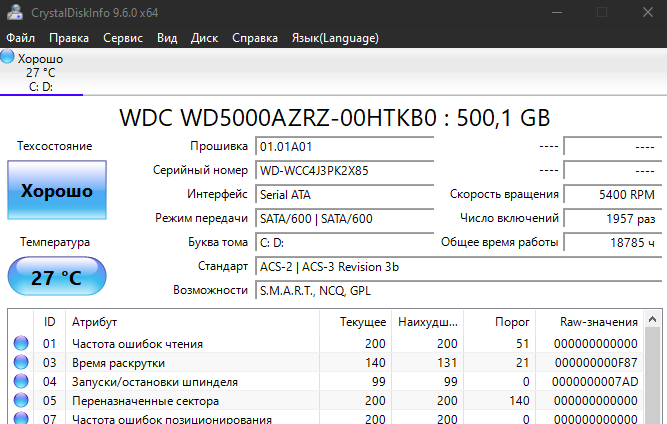The image size is (667, 424).
Task: Select row Переназначенные сектора
Action: coord(326,400)
